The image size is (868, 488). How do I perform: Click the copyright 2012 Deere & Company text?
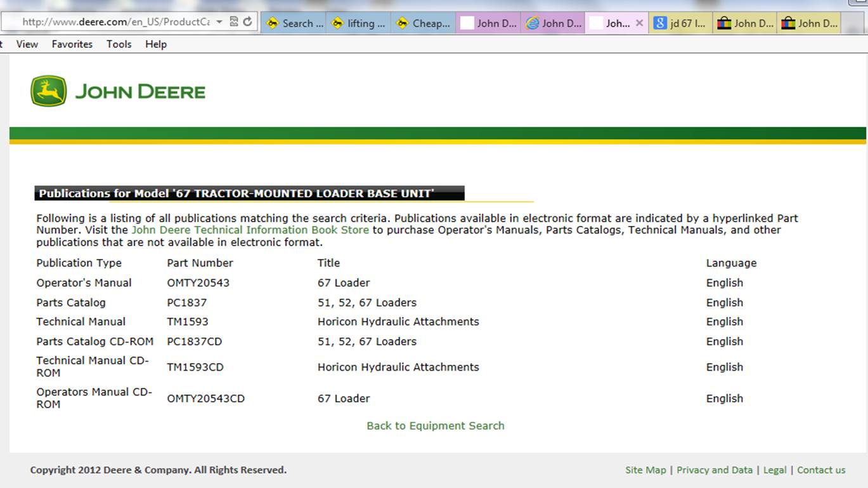coord(159,470)
